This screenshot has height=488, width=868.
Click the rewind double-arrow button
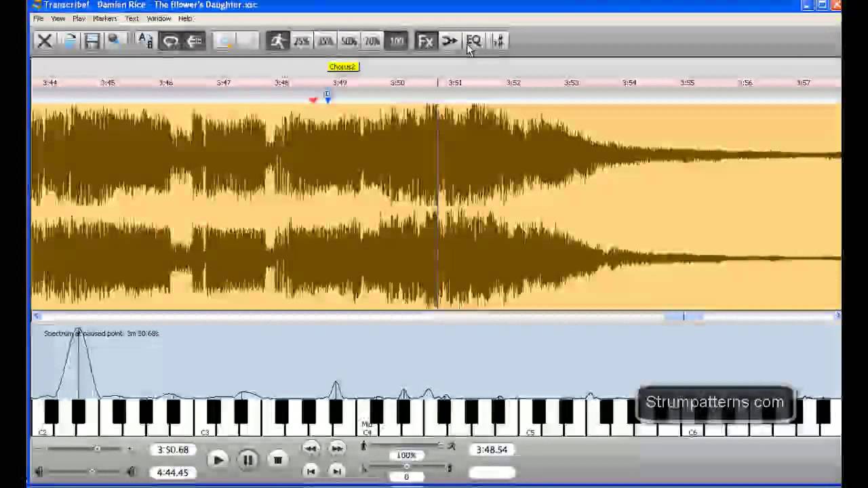pos(311,448)
